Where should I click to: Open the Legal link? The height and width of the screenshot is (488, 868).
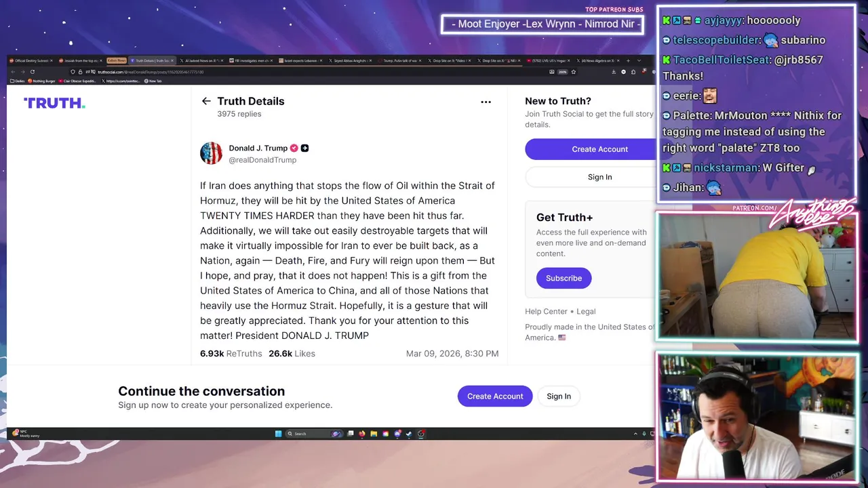tap(586, 311)
